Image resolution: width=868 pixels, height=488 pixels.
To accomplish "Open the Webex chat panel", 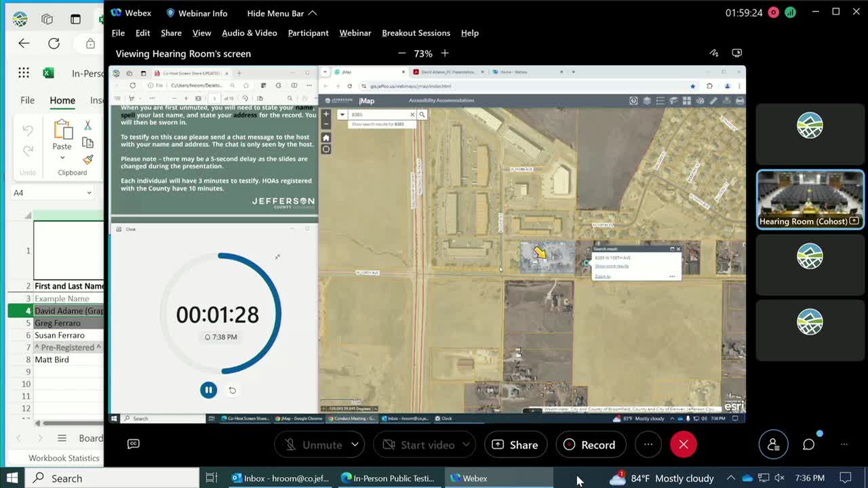I will point(808,445).
